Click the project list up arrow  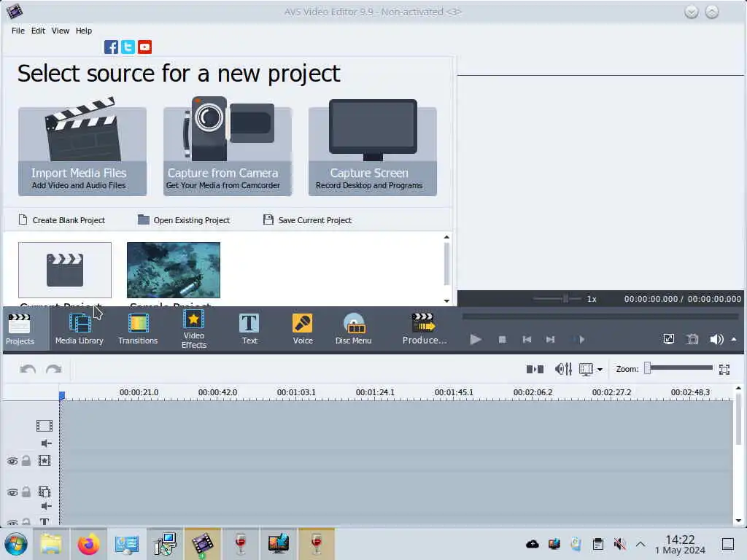pyautogui.click(x=446, y=237)
